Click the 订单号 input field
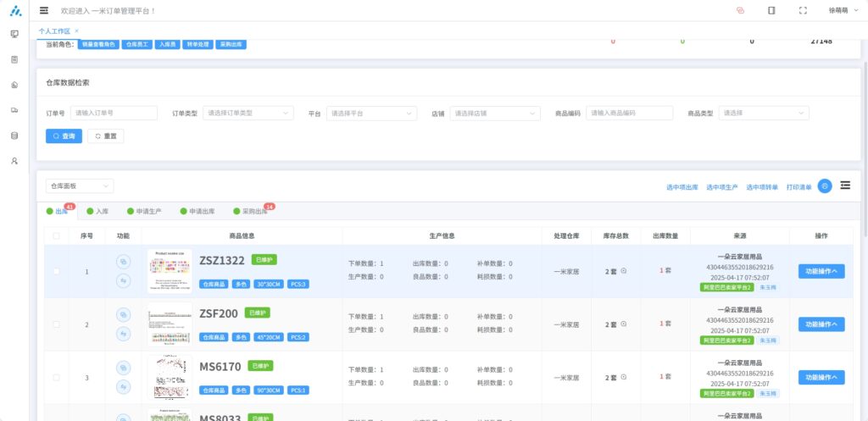 click(x=114, y=113)
